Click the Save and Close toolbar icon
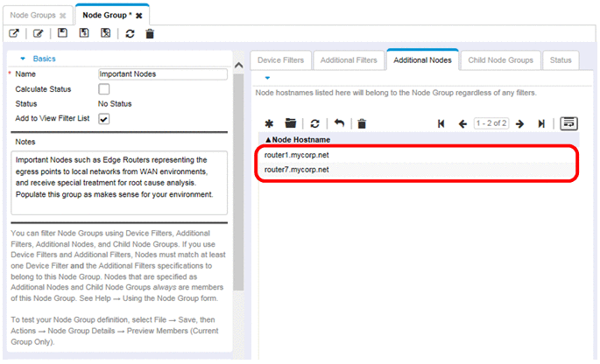Image resolution: width=600 pixels, height=364 pixels. tap(105, 33)
